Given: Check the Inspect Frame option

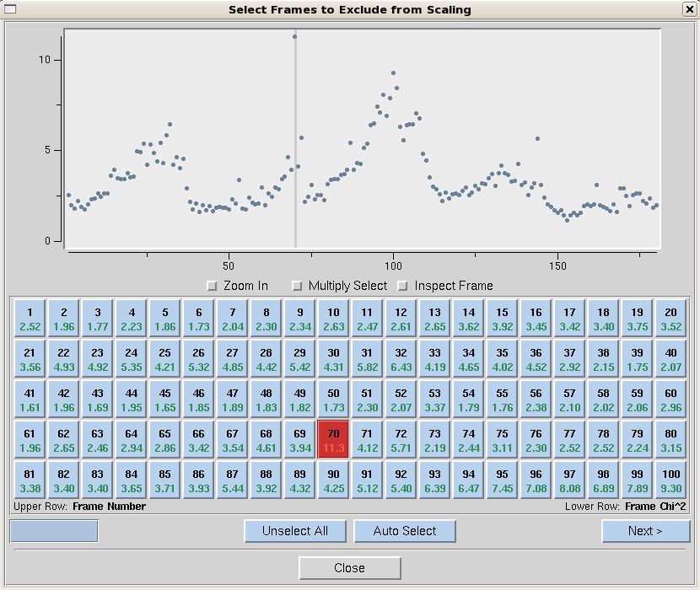Looking at the screenshot, I should tap(402, 286).
